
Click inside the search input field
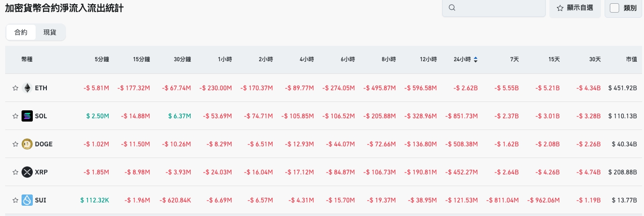tap(499, 8)
